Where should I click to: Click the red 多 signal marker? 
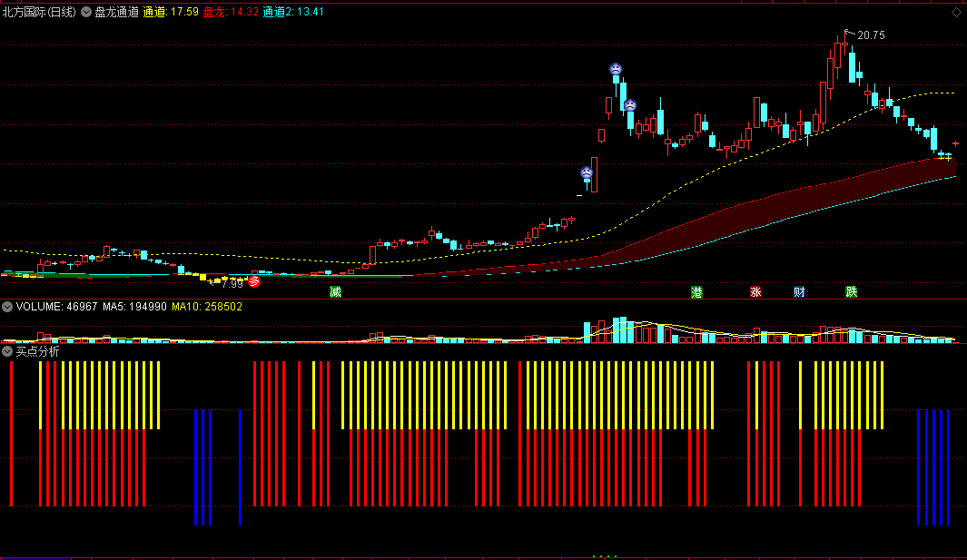point(254,281)
